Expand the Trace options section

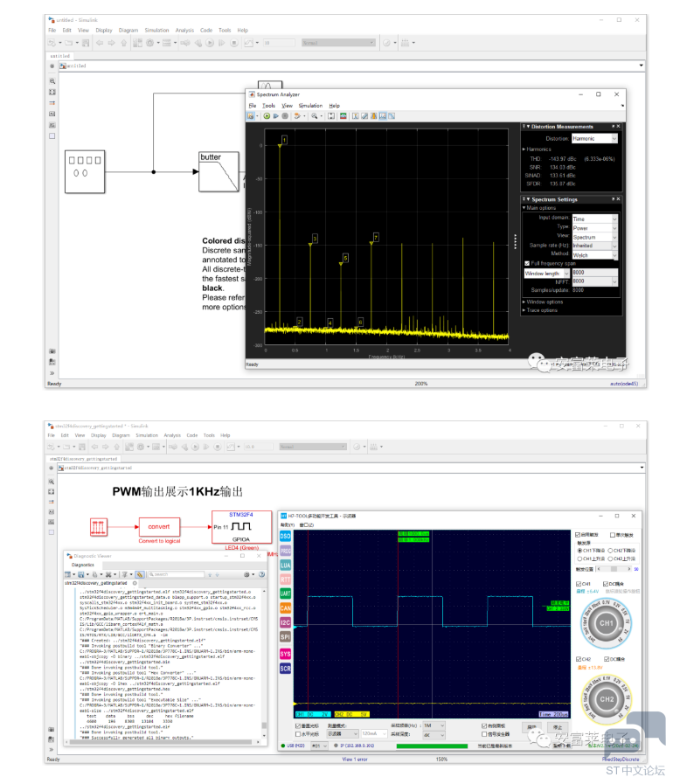click(x=540, y=310)
